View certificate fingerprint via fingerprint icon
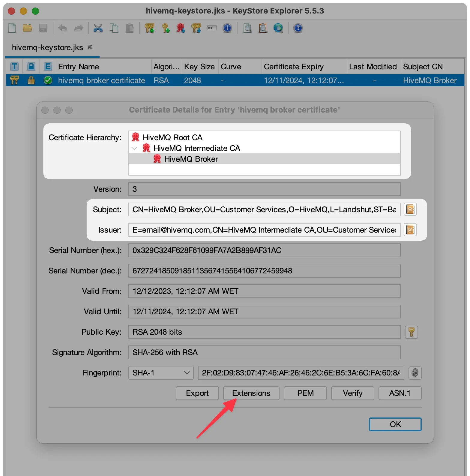The image size is (470, 476). [x=415, y=373]
